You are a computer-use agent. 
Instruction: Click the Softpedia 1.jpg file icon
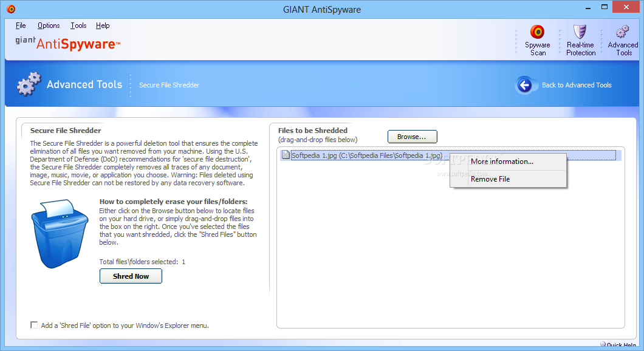tap(286, 155)
